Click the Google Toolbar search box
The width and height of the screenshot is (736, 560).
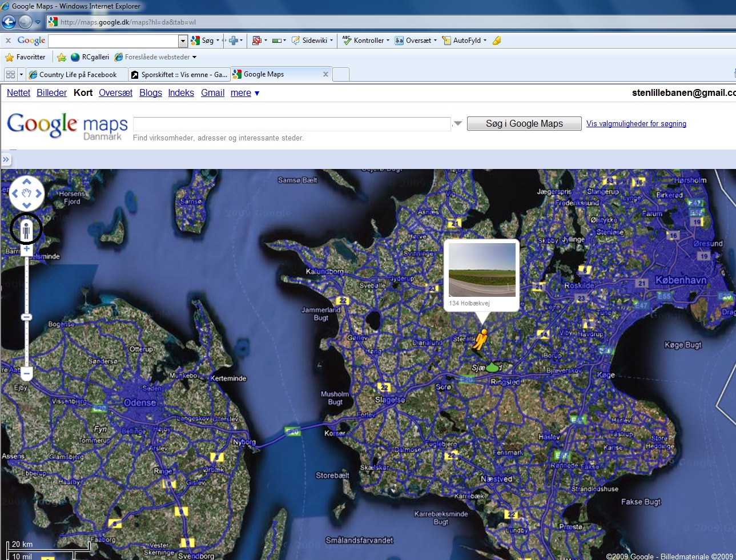click(114, 41)
